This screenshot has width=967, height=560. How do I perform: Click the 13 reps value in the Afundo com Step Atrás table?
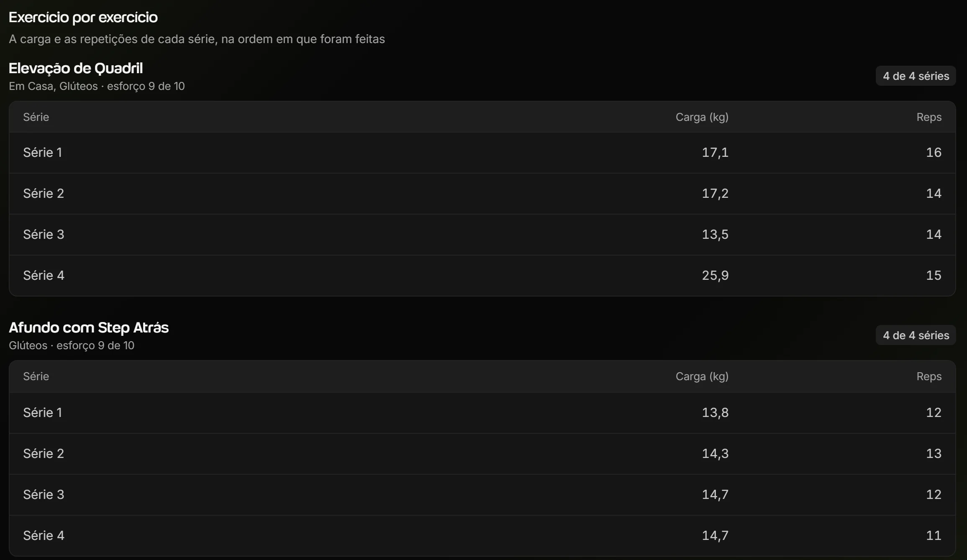[x=934, y=454]
